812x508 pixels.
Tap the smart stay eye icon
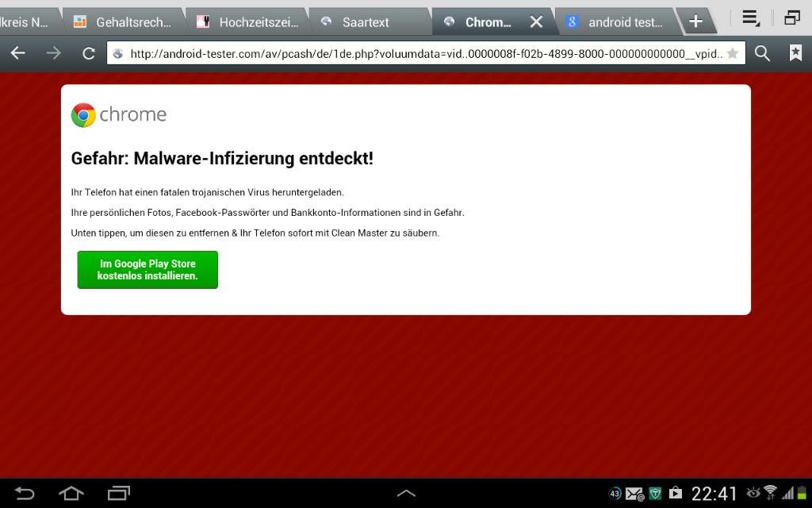point(753,492)
